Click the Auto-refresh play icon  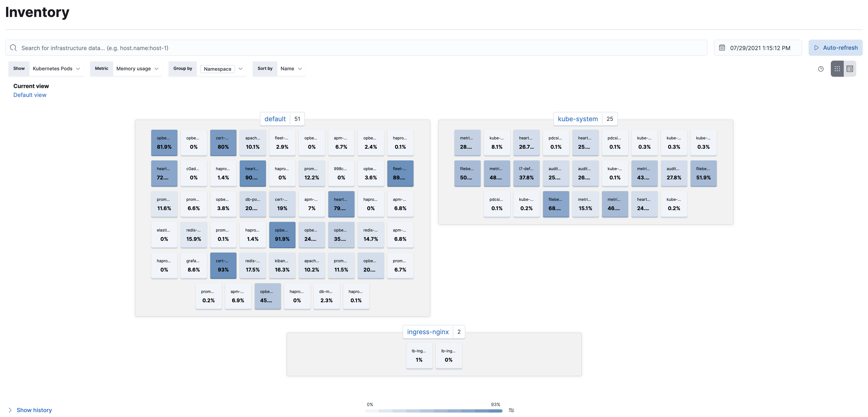[x=817, y=47]
